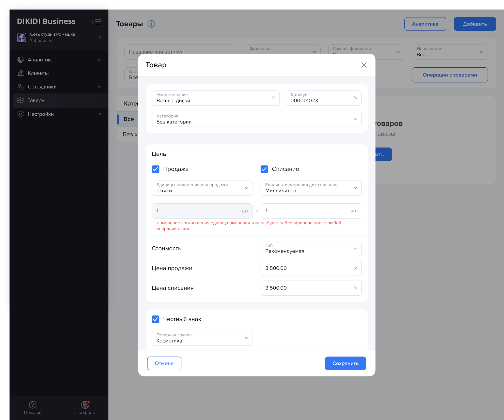Viewport: 504px width, 420px height.
Task: Click the Сеть студий Ромашка avatar
Action: 22,38
